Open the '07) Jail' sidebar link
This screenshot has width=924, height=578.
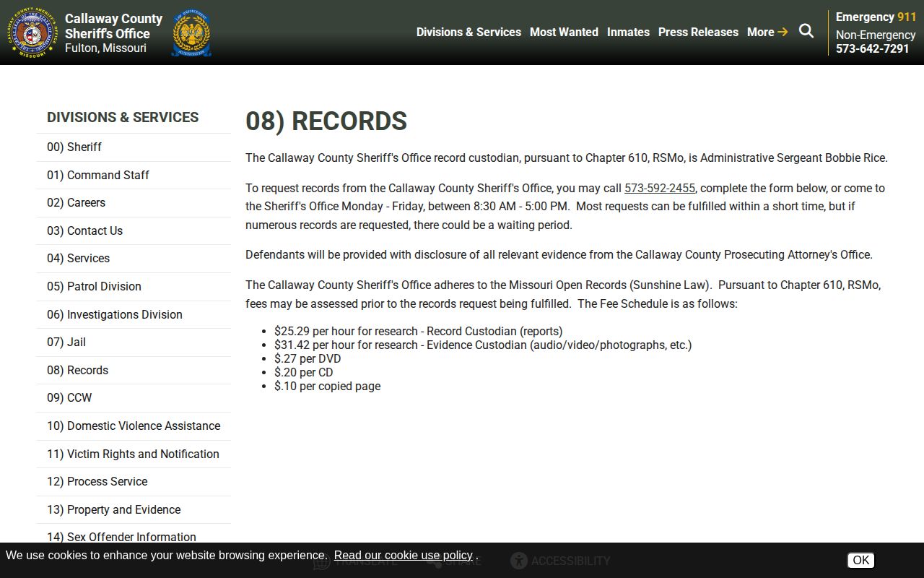coord(134,342)
